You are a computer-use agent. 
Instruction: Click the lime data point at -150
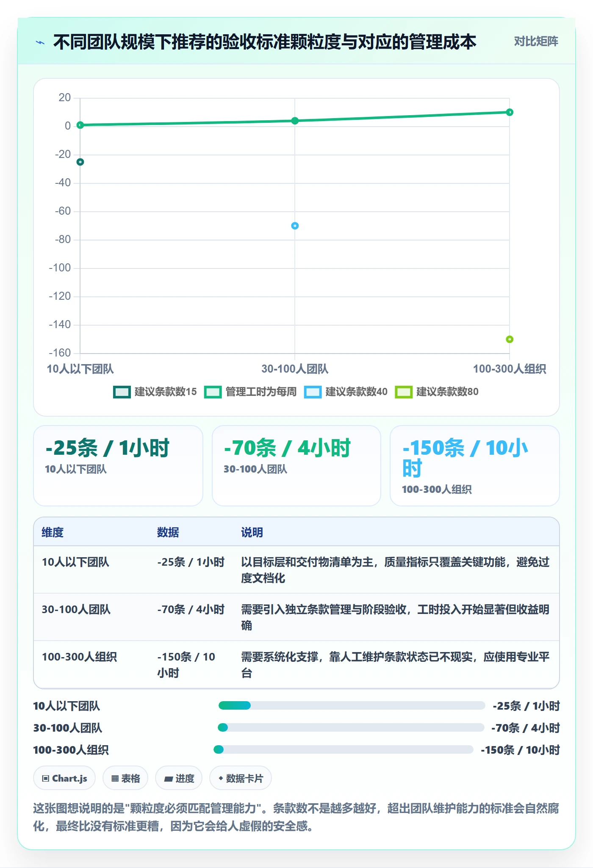pos(510,339)
